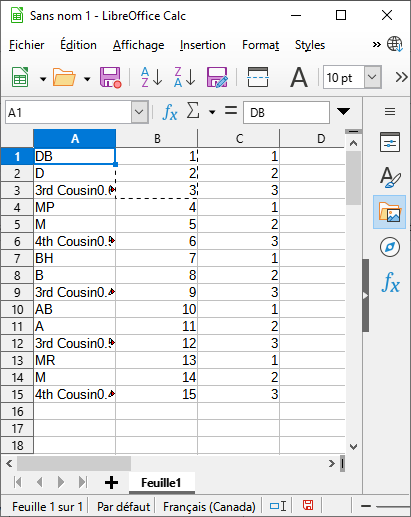Click the Formula equals sign icon

pyautogui.click(x=231, y=111)
